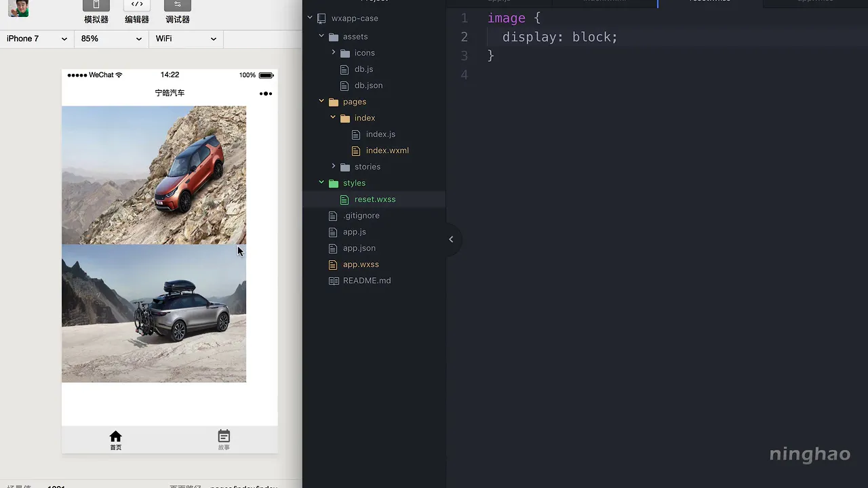Click the app.json file icon

coord(332,248)
